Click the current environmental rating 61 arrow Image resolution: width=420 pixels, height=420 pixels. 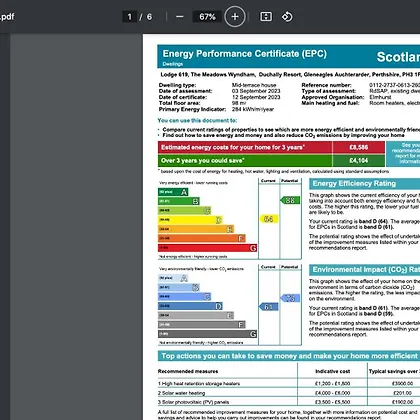coord(268,306)
